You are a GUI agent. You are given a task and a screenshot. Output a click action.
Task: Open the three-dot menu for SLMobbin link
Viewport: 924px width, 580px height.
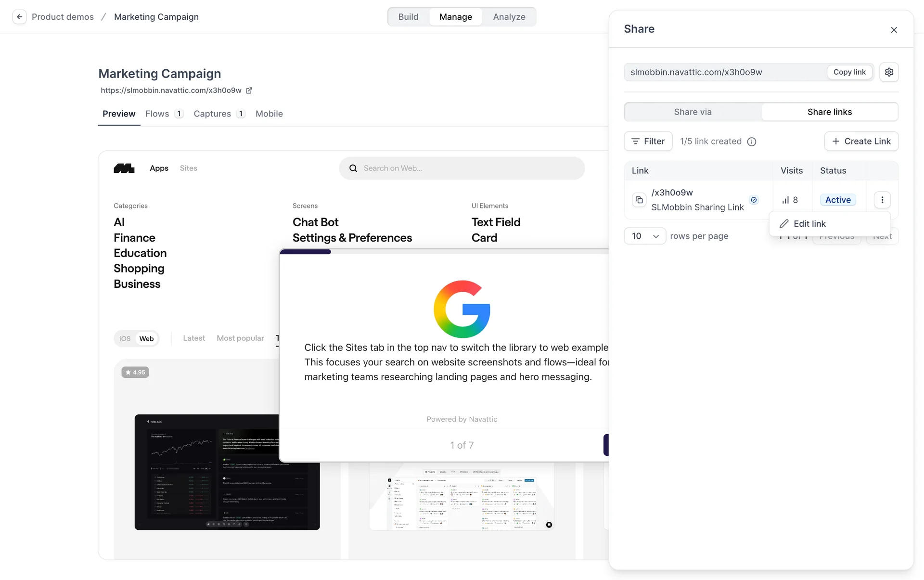point(882,200)
